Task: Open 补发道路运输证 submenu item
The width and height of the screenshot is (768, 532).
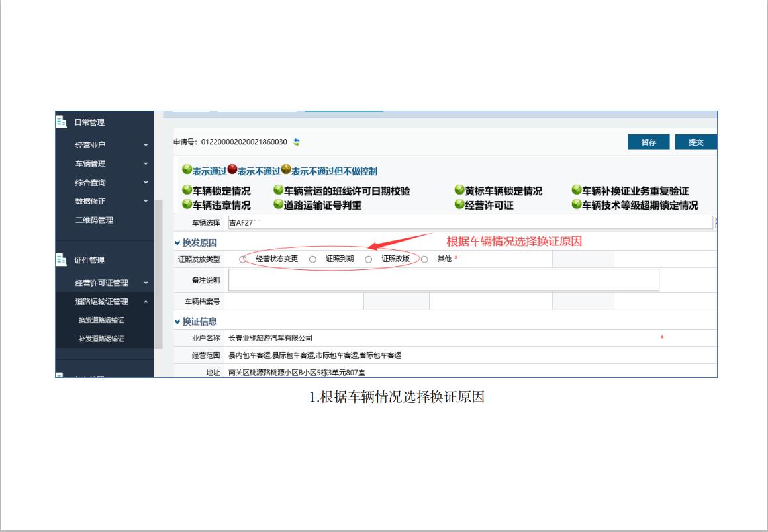Action: click(101, 339)
